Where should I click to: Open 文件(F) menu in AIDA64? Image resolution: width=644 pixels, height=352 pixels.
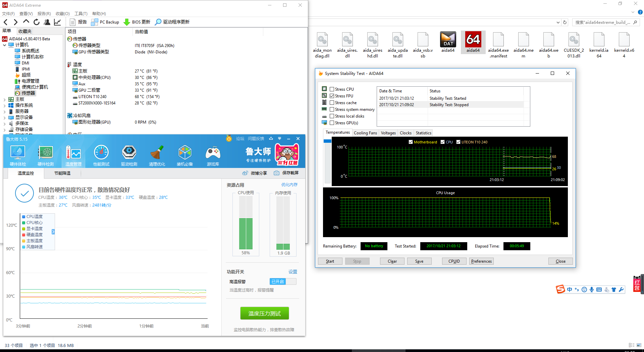(x=8, y=14)
